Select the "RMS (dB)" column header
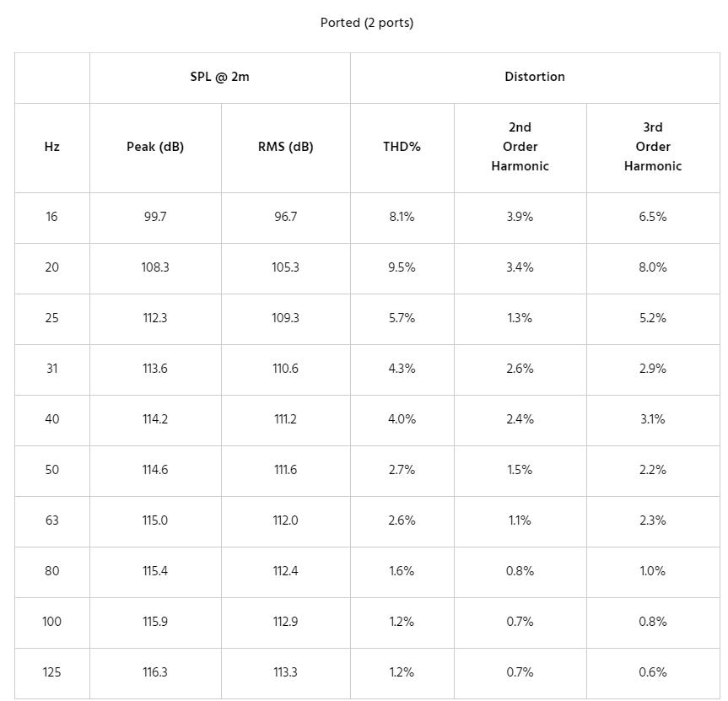This screenshot has height=701, width=728. (x=286, y=147)
